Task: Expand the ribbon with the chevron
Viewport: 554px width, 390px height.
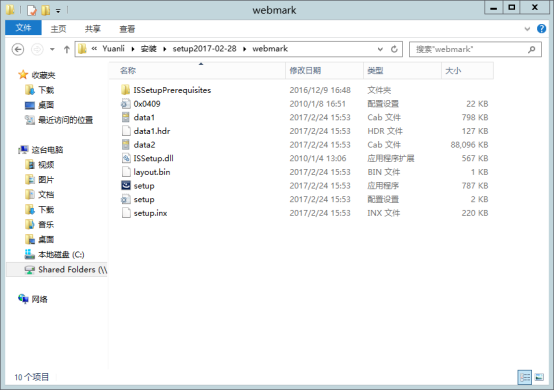Action: tap(527, 29)
